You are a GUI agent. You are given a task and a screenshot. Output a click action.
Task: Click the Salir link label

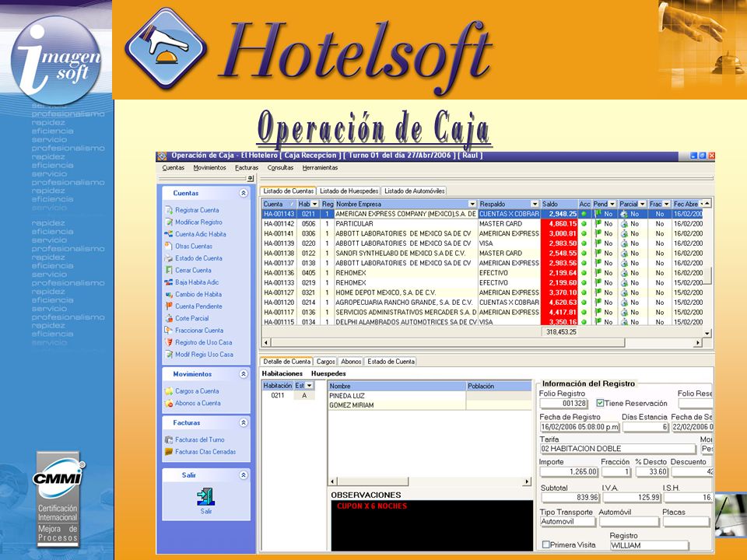pyautogui.click(x=205, y=511)
